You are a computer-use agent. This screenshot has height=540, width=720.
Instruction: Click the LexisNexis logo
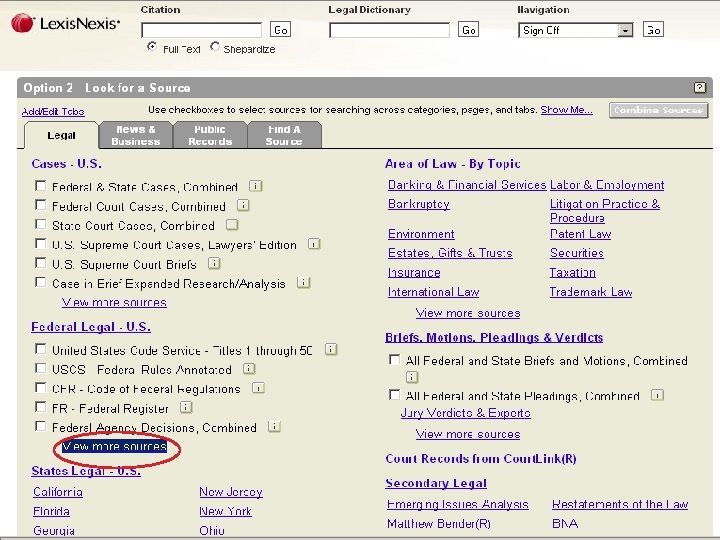coord(65,23)
